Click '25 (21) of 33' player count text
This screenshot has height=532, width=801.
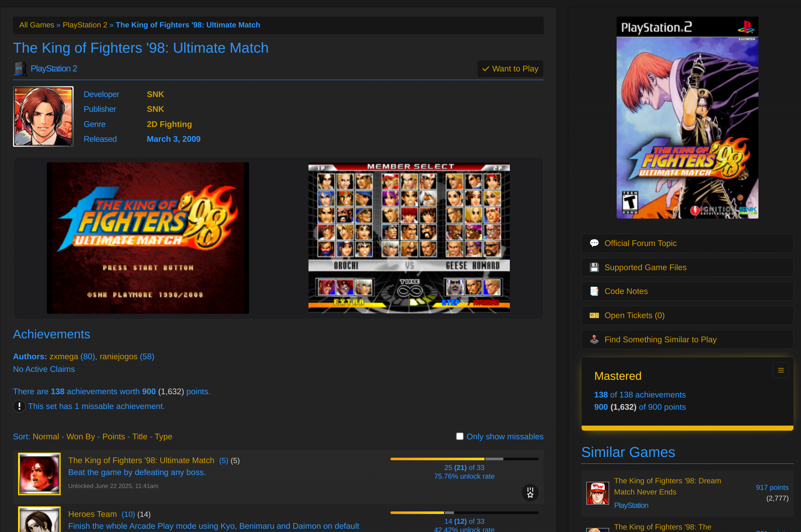point(464,467)
